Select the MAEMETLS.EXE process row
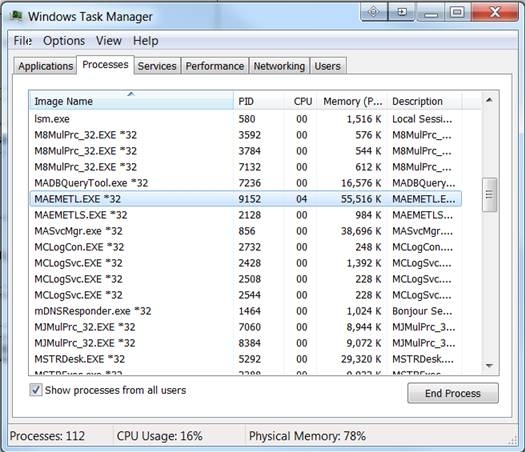Viewport: 525px width, 452px height. coord(246,215)
